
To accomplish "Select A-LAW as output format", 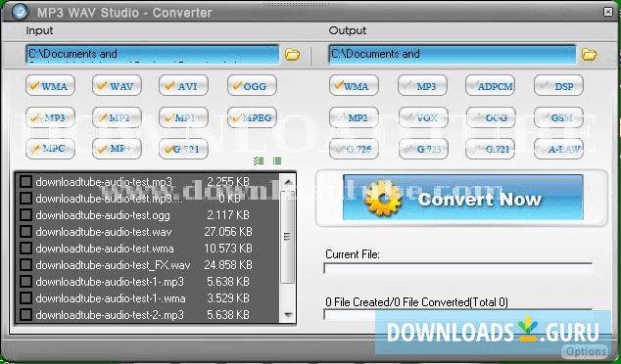I will click(x=559, y=149).
